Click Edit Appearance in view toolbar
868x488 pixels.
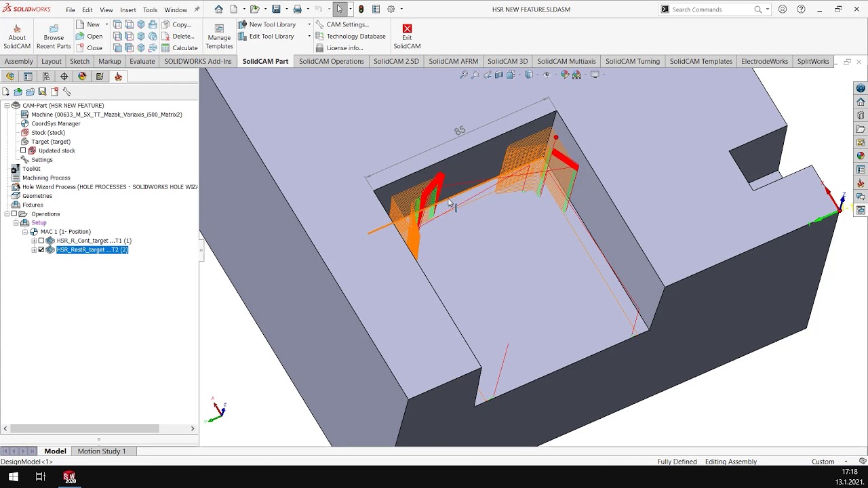pyautogui.click(x=565, y=75)
